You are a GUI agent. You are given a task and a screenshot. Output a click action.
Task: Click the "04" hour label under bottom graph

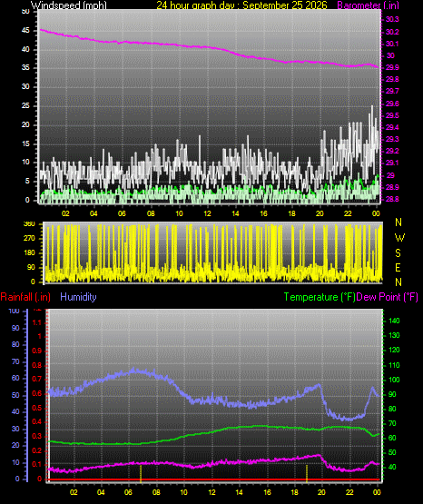point(101,492)
